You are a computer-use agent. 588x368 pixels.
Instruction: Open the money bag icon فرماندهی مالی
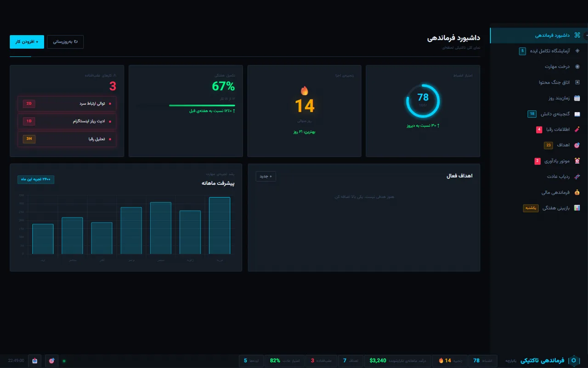[x=577, y=192]
